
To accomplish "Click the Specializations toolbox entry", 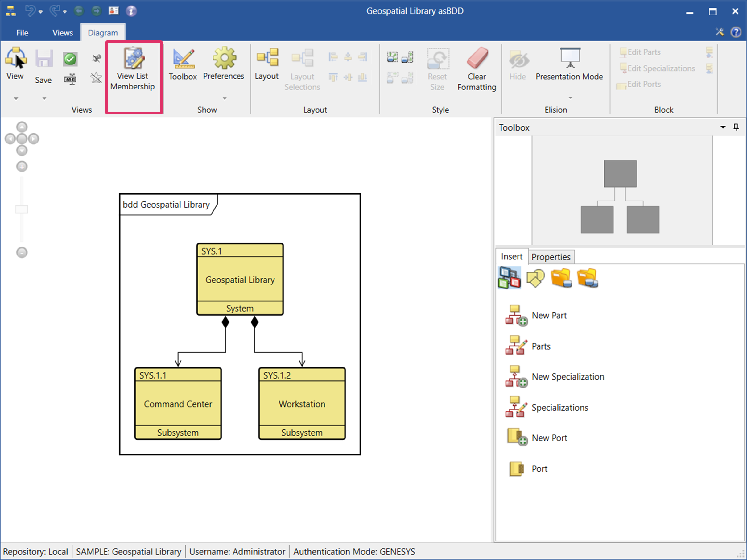I will point(559,408).
